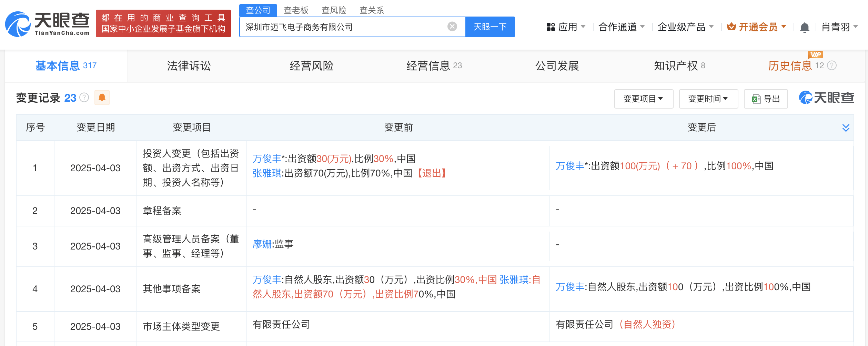Click the 【退出】 tag in row 1
Screen dimensions: 868x346
pyautogui.click(x=432, y=173)
